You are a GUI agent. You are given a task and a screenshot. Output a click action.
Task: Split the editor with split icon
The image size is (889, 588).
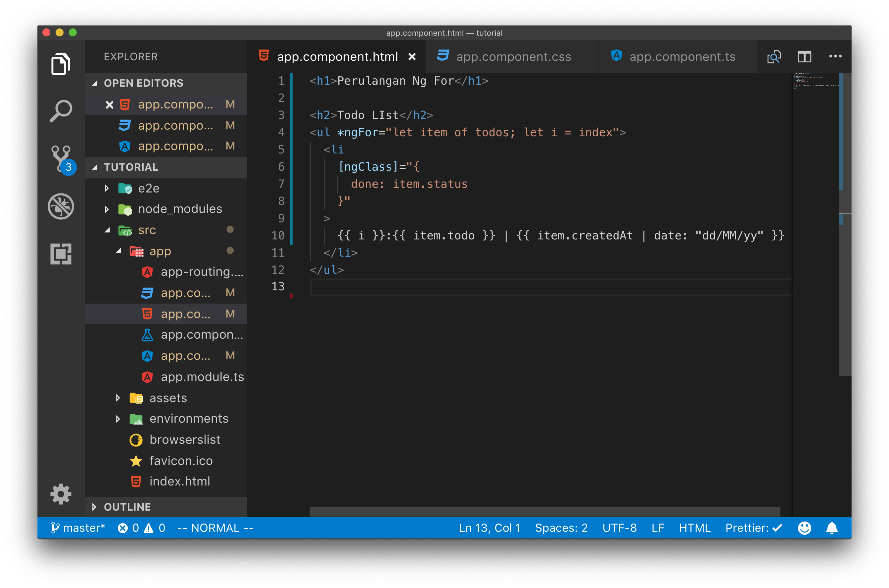tap(804, 57)
